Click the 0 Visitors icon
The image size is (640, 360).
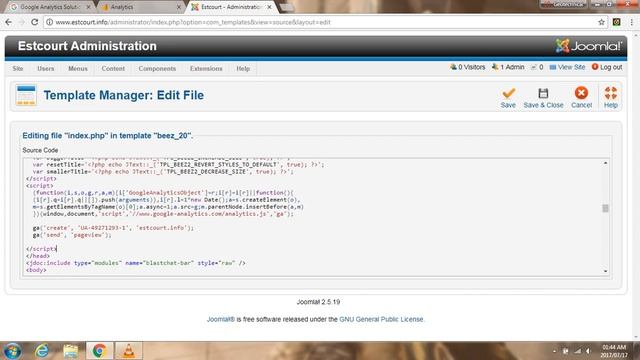coord(453,67)
